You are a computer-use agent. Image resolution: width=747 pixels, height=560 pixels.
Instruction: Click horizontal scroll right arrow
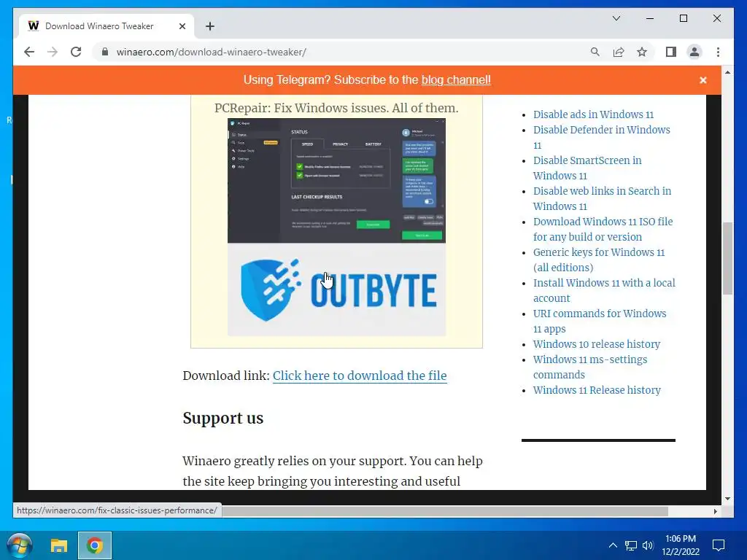point(715,511)
